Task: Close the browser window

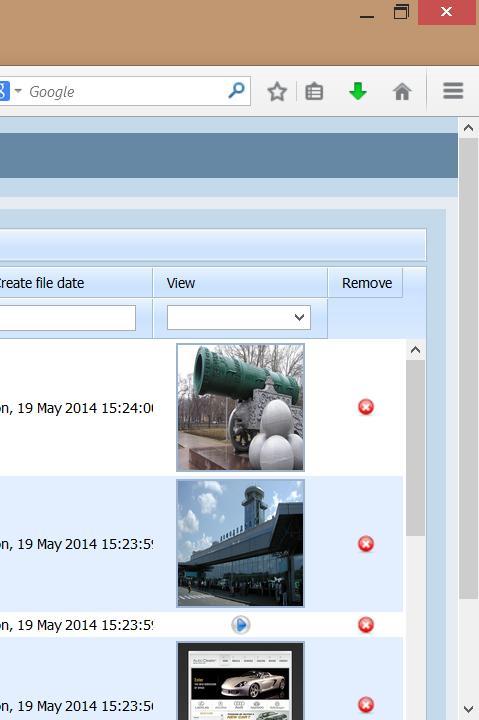Action: click(446, 12)
